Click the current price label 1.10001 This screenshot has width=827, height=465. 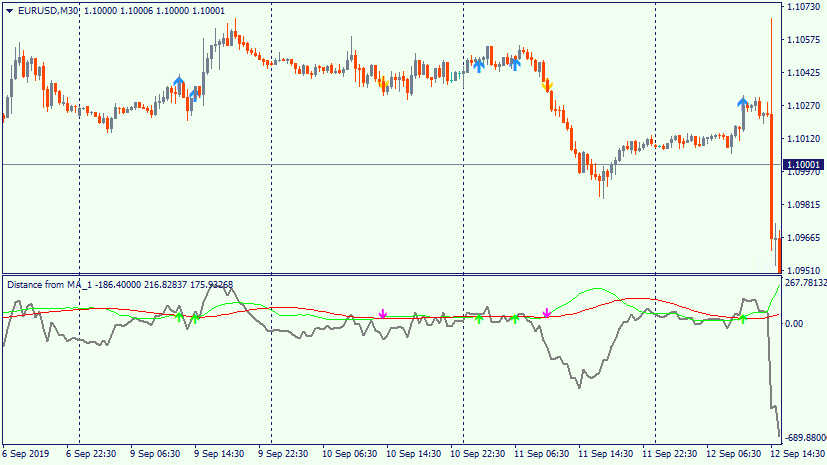803,165
